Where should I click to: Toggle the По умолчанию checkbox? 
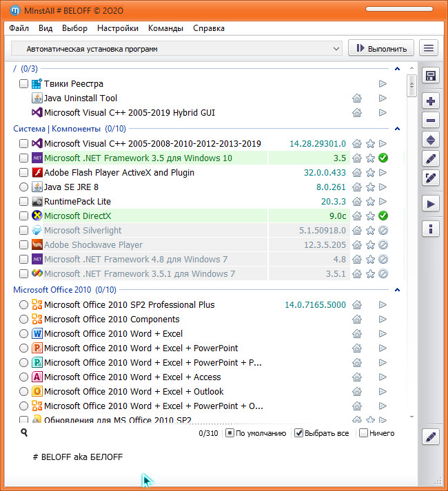230,433
